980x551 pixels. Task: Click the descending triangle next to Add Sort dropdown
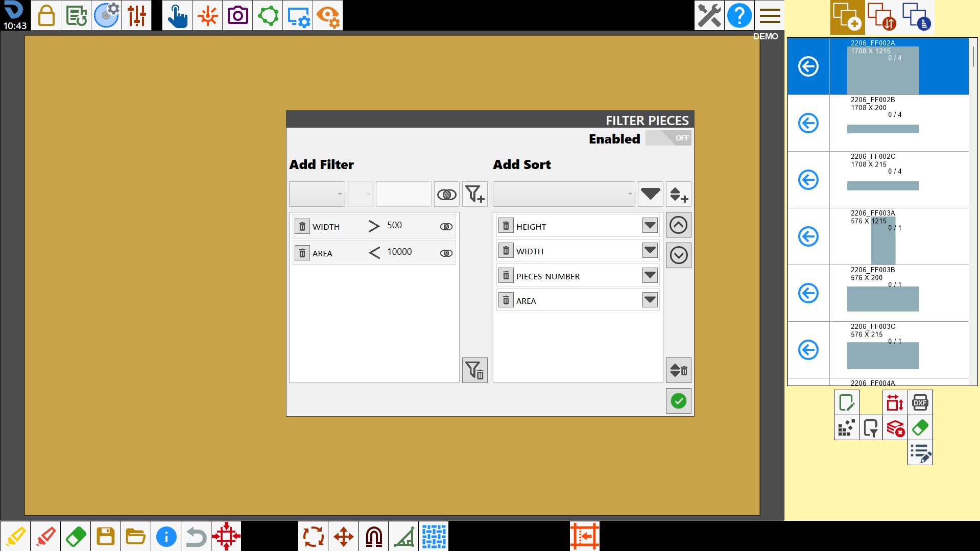tap(651, 194)
